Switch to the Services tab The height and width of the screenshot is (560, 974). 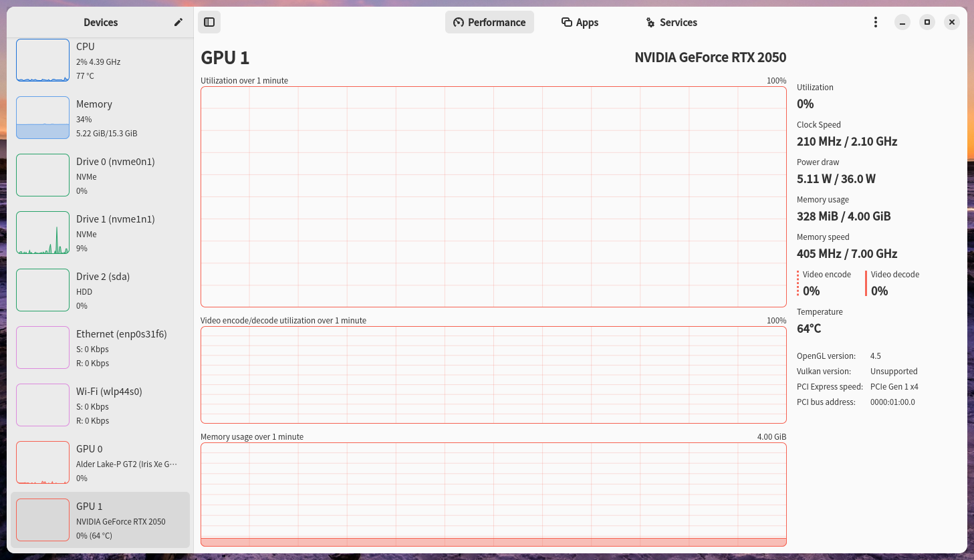coord(671,22)
